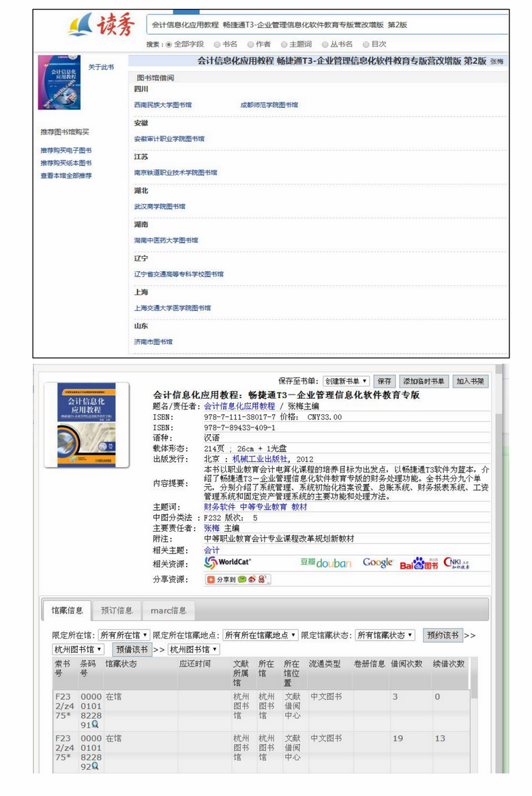Click the 预借该书 button
Screen dimensions: 532x796
pos(132,649)
